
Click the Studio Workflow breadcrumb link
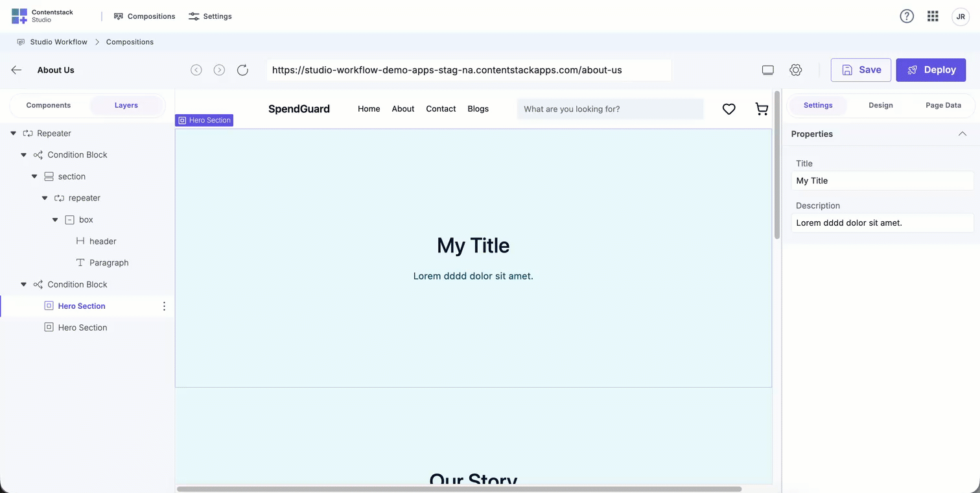[x=58, y=42]
